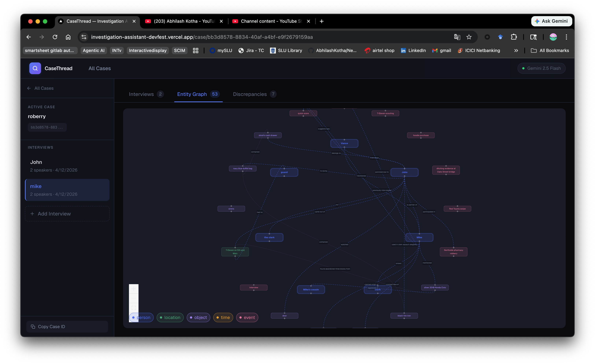
Task: Toggle the event entity filter chip
Action: [x=247, y=317]
